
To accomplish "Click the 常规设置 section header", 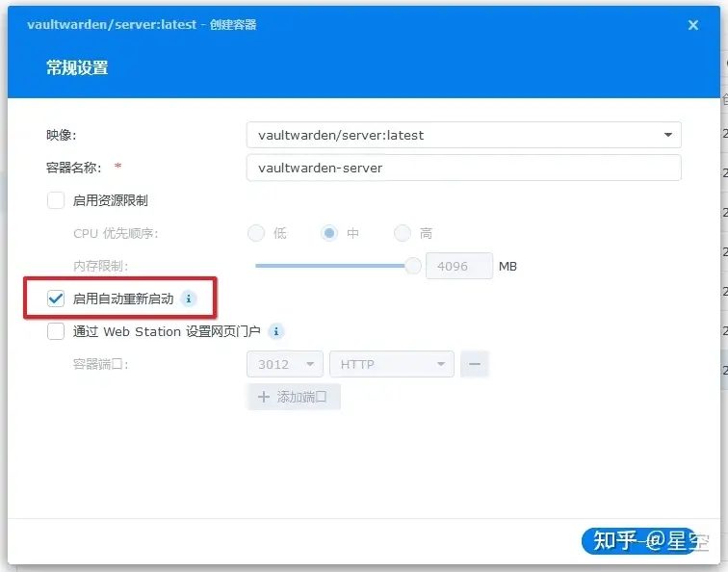I will [x=77, y=67].
